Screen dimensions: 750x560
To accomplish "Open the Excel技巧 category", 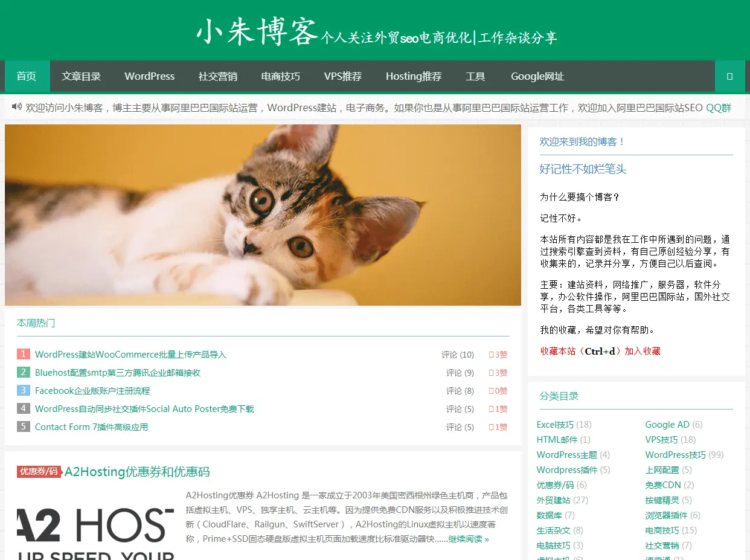I will pos(556,425).
